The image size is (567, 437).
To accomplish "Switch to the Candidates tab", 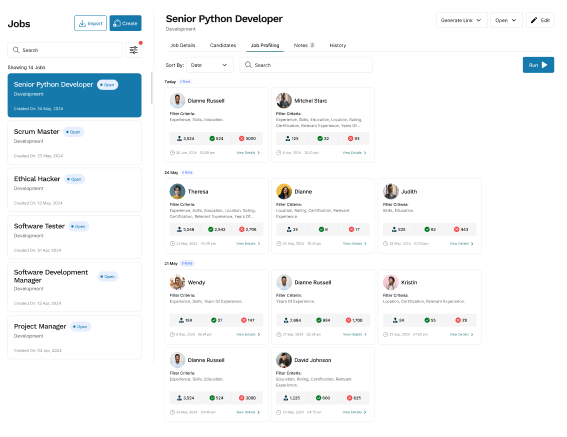I will (223, 45).
